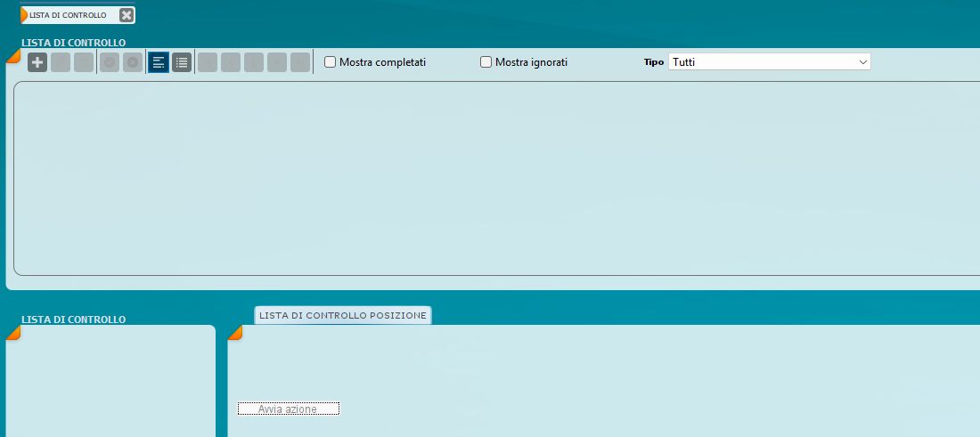
Task: Click the info icon in navigation toolbar
Action: click(x=254, y=62)
